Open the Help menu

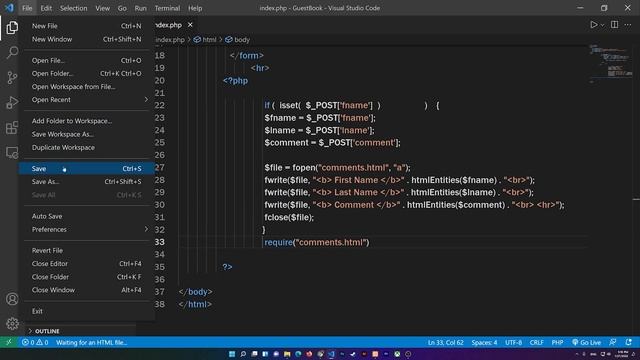[x=195, y=8]
